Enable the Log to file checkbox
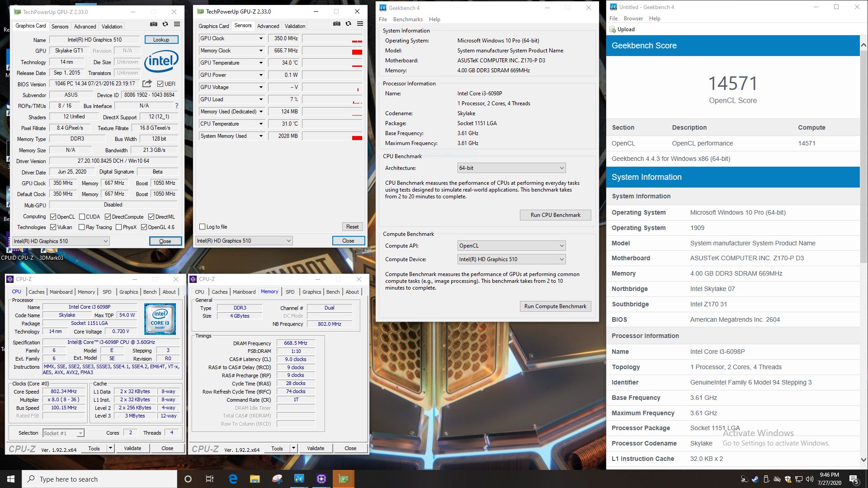Viewport: 868px width, 488px height. [203, 227]
